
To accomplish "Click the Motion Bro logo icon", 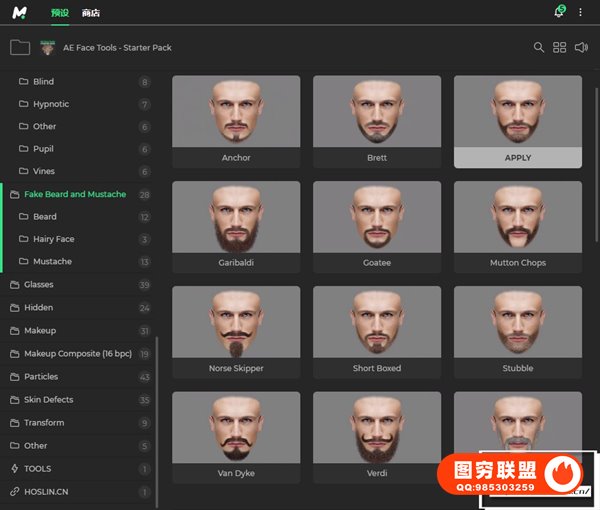I will point(21,13).
